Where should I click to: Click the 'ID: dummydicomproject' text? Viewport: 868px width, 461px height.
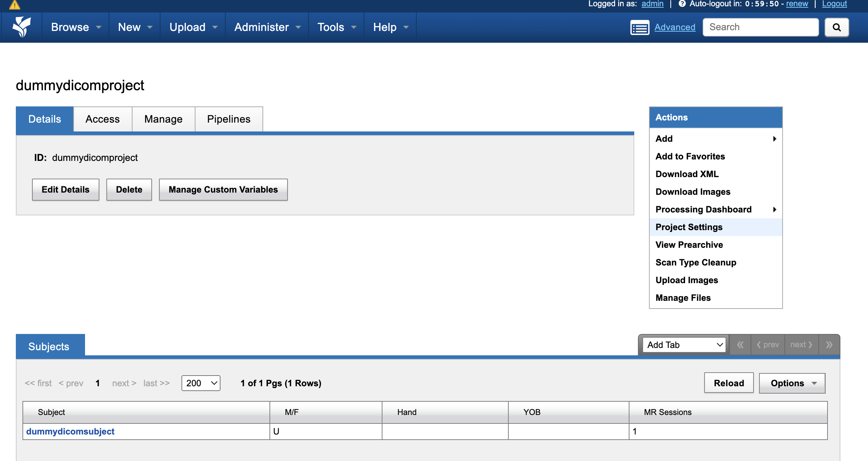click(86, 158)
